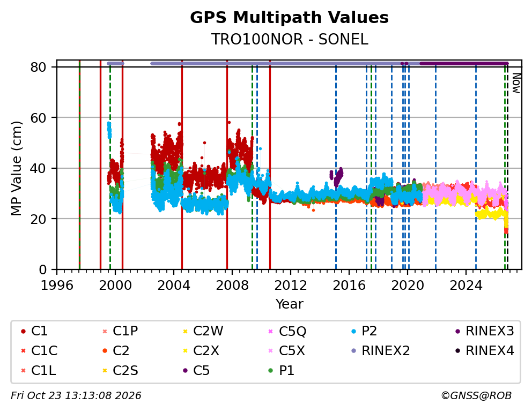Click the chart title GPS Multipath Values
Screen dimensions: 532x412
289,18
